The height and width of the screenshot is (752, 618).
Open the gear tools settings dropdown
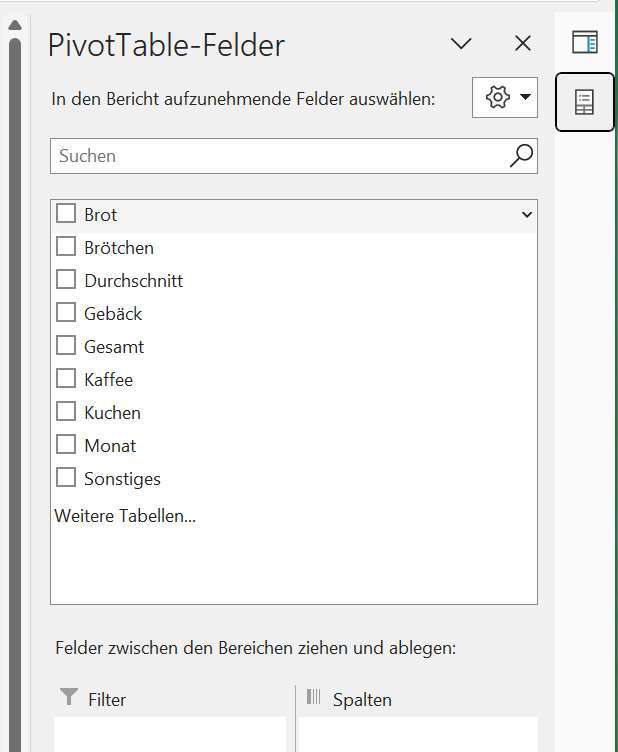click(505, 97)
